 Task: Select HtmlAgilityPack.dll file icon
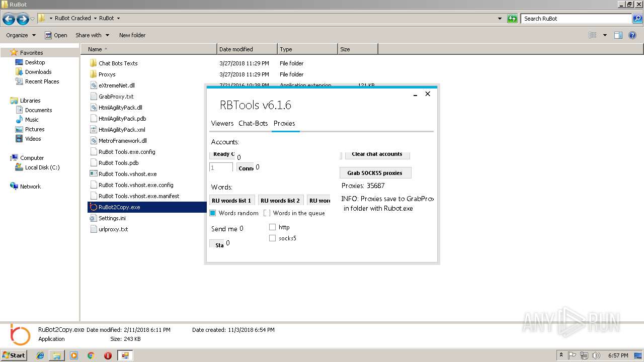click(x=93, y=108)
